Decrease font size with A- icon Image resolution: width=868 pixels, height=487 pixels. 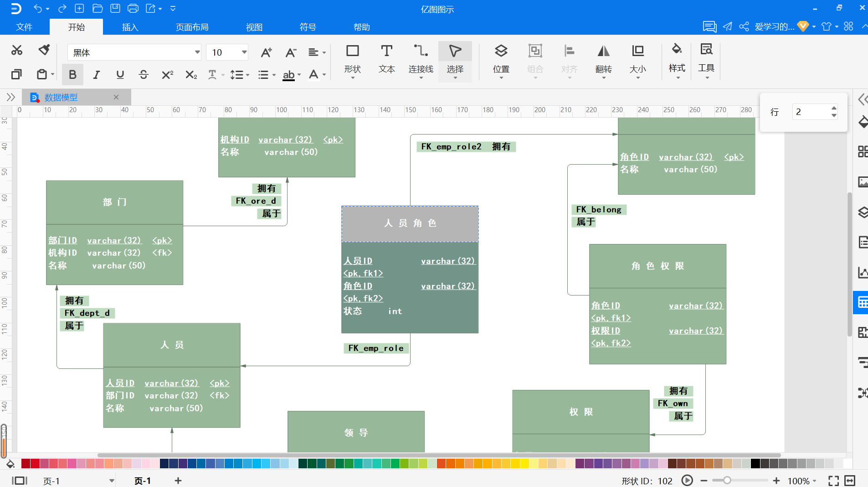(291, 52)
